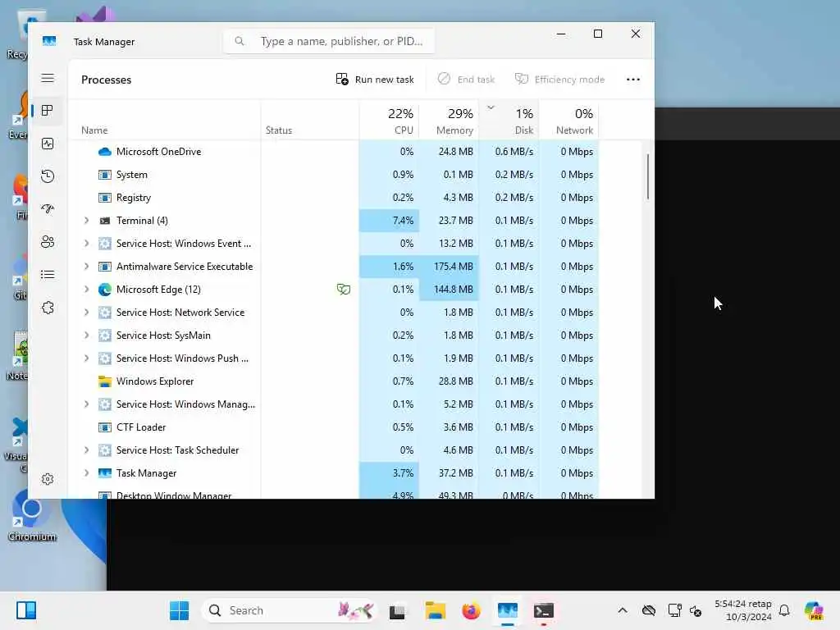The height and width of the screenshot is (630, 840).
Task: Click the taskbar Search box
Action: (288, 610)
